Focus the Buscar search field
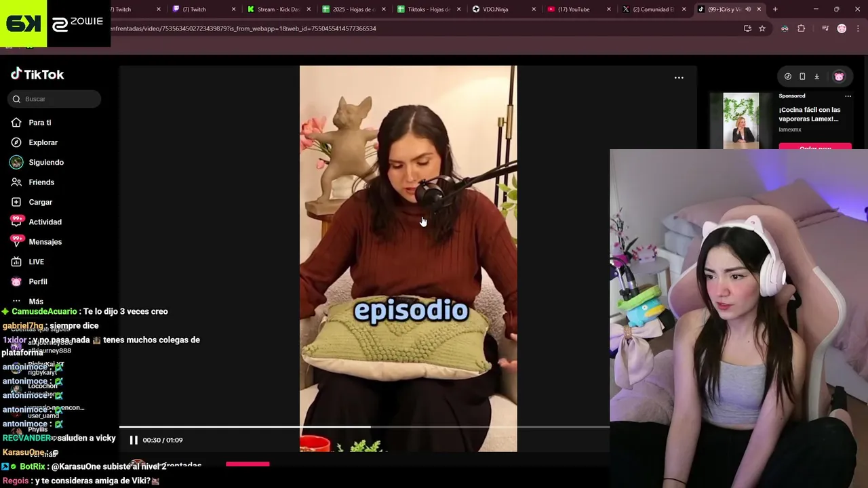 tap(54, 99)
